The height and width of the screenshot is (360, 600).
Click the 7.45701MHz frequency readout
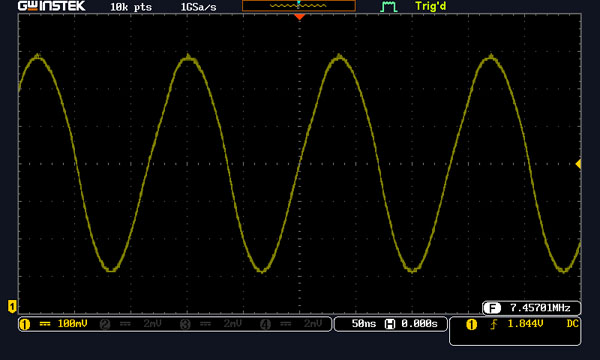540,308
